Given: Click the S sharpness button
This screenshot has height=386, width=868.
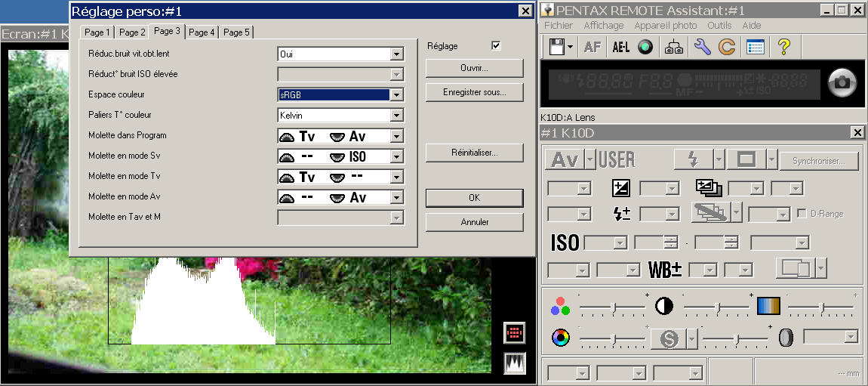Looking at the screenshot, I should pyautogui.click(x=669, y=338).
